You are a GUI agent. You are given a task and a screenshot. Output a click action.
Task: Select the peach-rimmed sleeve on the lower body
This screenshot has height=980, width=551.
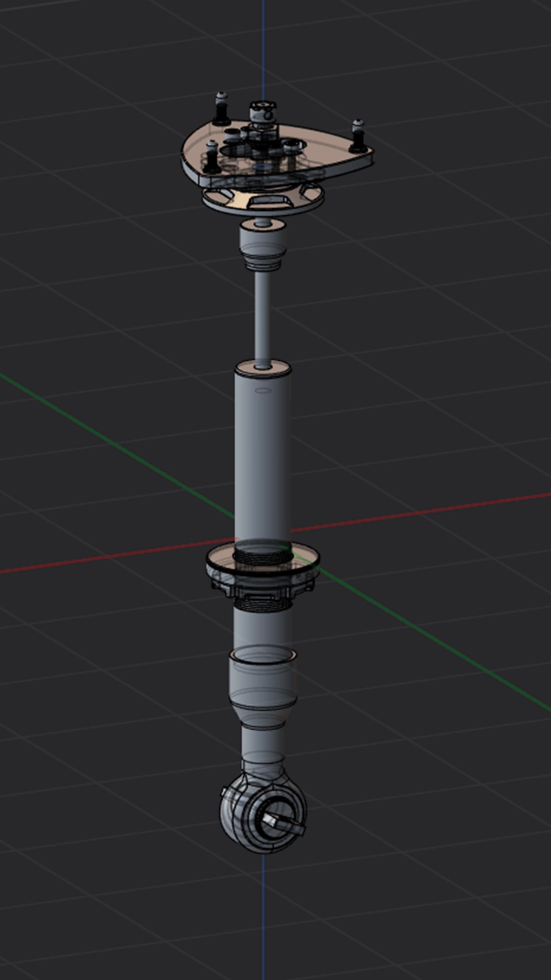(x=263, y=655)
